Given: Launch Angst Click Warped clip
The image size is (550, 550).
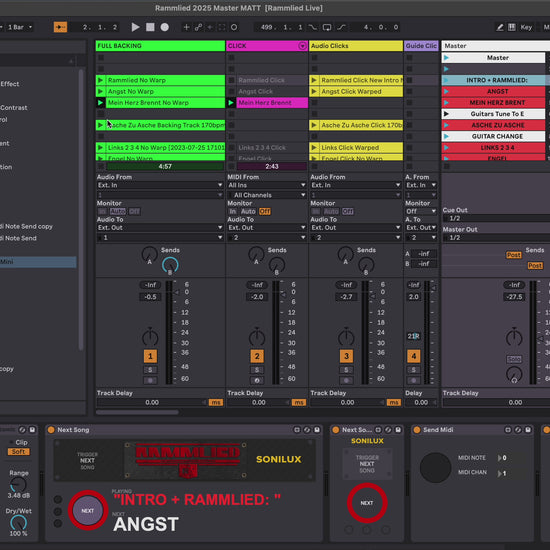Looking at the screenshot, I should point(314,92).
